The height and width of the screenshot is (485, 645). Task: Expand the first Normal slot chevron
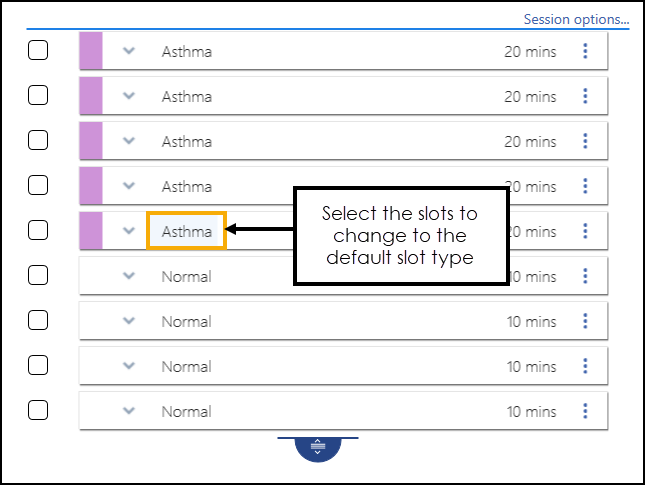[128, 276]
